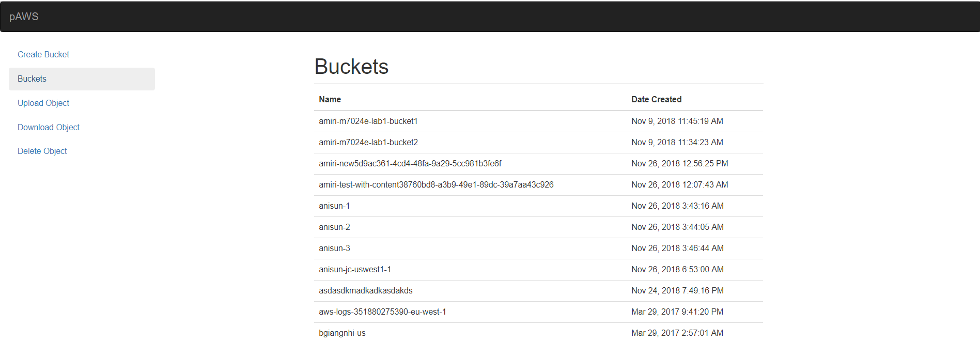Click the aws-logs-351880275390-eu-west-1 bucket
This screenshot has width=980, height=342.
[382, 312]
